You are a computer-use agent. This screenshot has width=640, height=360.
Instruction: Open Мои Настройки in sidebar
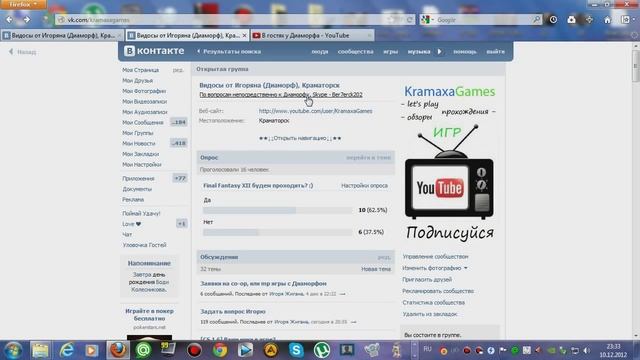pos(142,164)
